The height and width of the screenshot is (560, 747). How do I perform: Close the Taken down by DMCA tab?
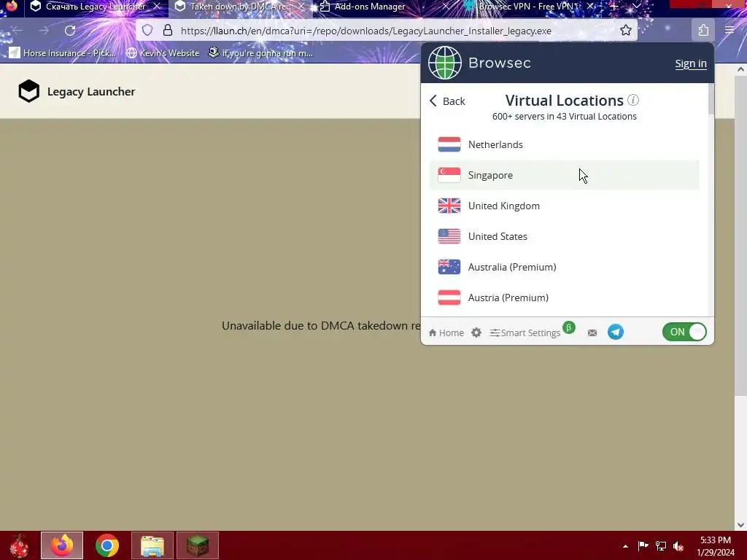pos(301,7)
